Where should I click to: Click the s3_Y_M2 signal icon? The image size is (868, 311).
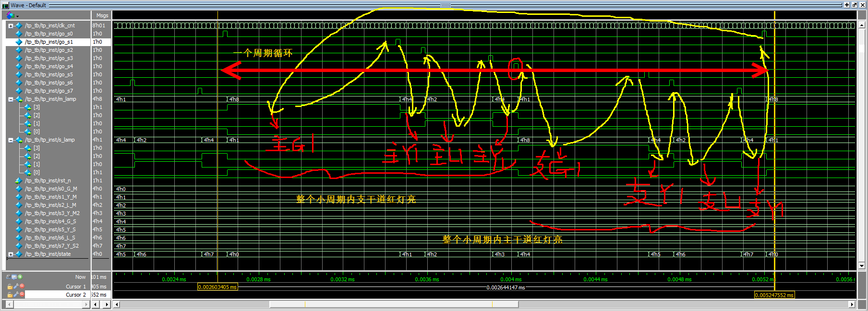[19, 214]
